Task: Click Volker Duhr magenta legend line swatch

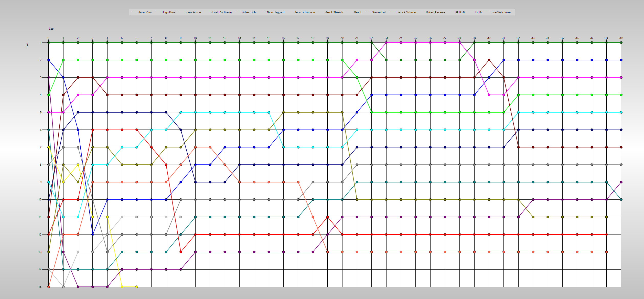Action: click(x=237, y=12)
